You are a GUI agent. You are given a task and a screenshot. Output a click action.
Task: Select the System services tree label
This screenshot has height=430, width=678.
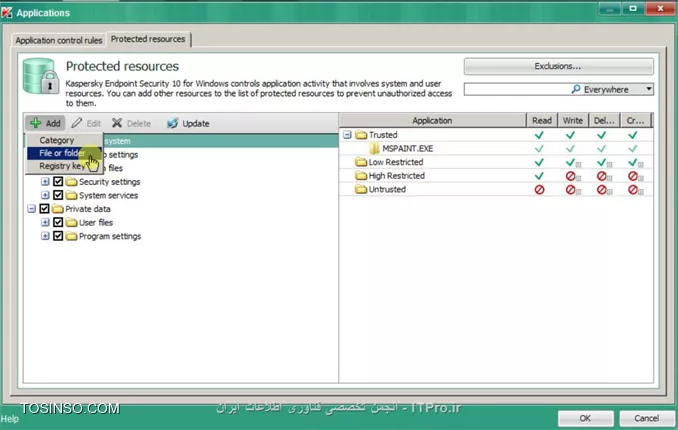109,195
